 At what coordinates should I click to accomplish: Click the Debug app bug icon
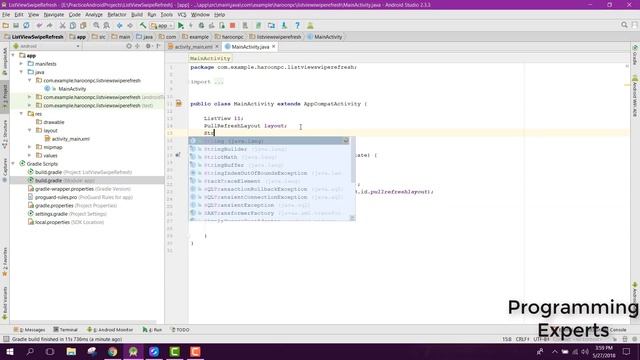201,25
